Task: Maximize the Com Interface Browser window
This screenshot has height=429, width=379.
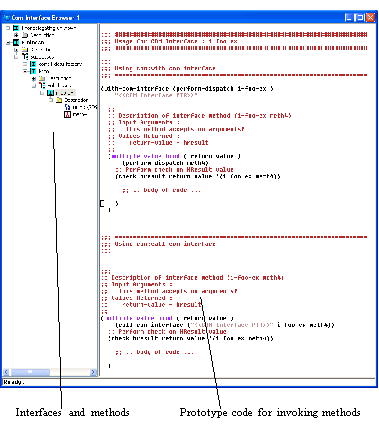Action: click(359, 17)
